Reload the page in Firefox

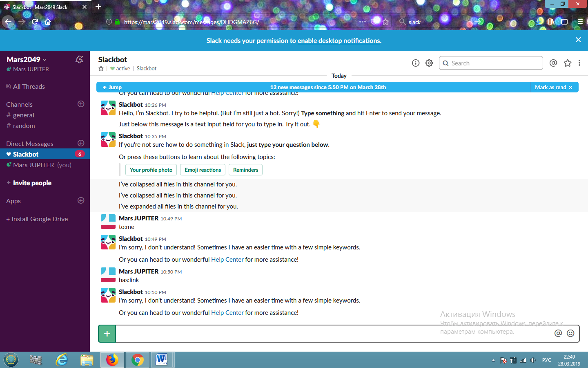(x=35, y=22)
